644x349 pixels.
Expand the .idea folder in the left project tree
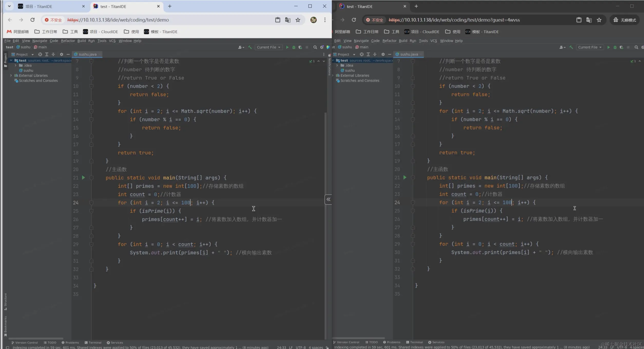tap(16, 65)
